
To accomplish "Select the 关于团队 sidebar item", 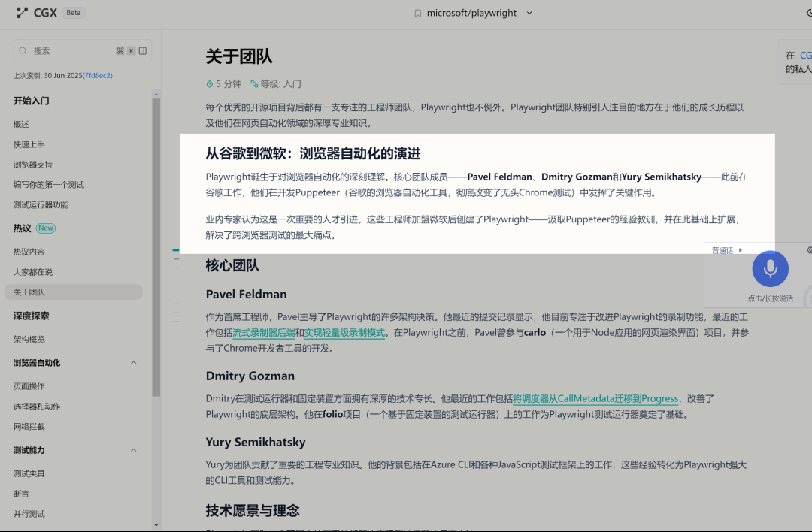I will click(x=74, y=292).
